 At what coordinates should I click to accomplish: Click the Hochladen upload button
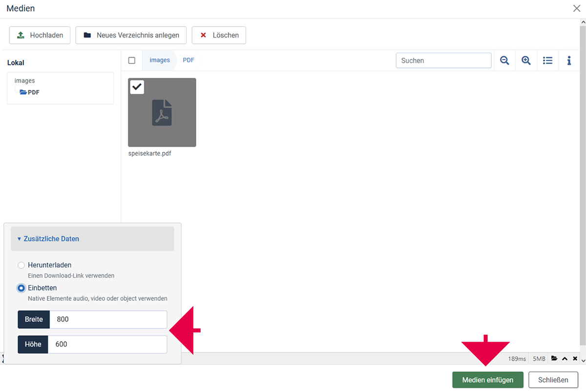click(x=40, y=35)
